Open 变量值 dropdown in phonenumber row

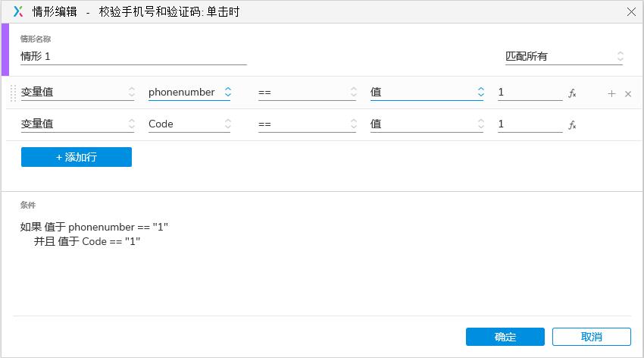pyautogui.click(x=77, y=92)
